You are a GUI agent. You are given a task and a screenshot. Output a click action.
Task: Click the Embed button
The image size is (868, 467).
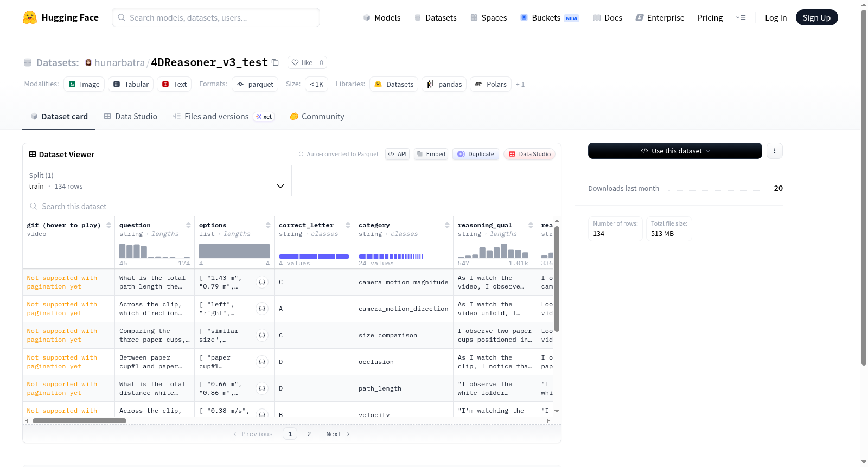[x=431, y=154]
